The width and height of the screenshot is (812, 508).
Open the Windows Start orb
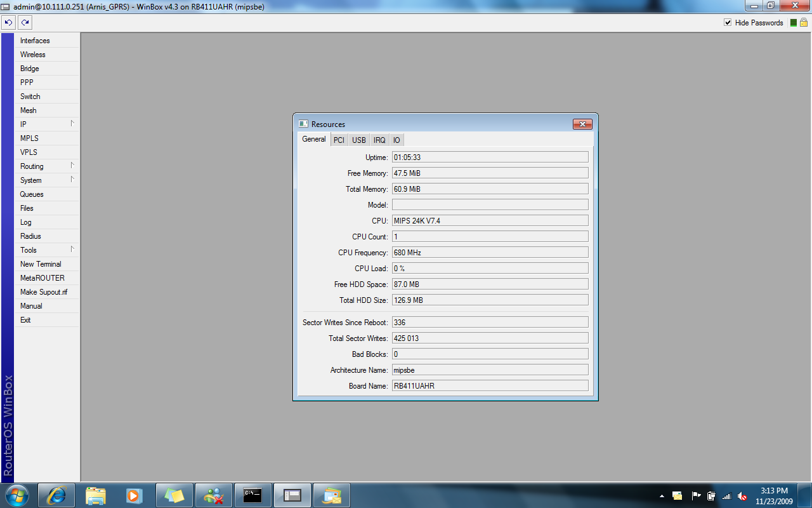[x=17, y=495]
